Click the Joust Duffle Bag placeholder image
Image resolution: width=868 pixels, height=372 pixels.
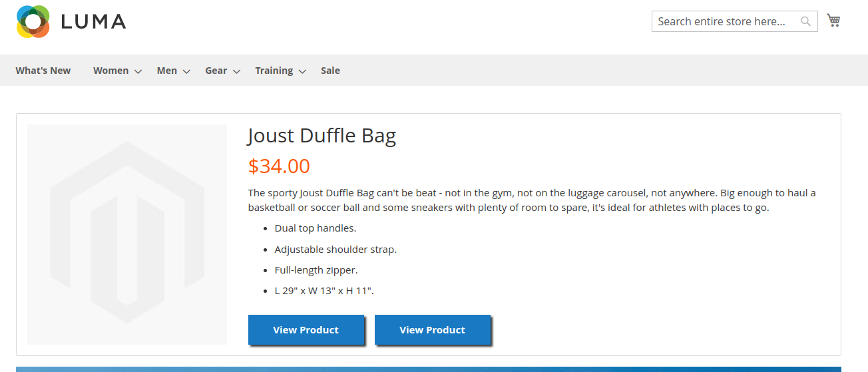pyautogui.click(x=127, y=234)
